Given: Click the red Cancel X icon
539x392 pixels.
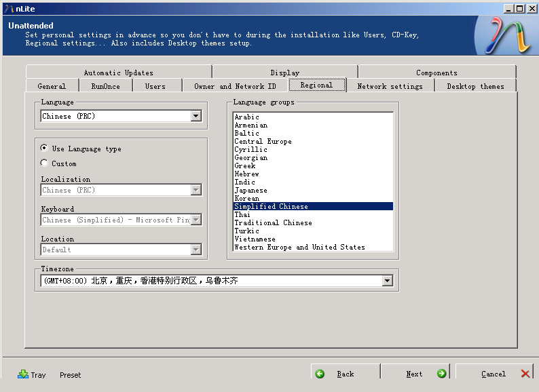Looking at the screenshot, I should 525,374.
